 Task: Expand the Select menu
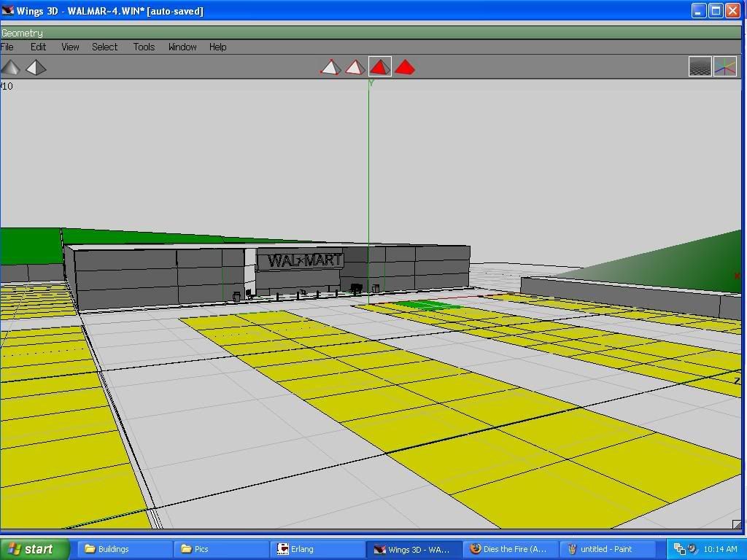point(104,47)
